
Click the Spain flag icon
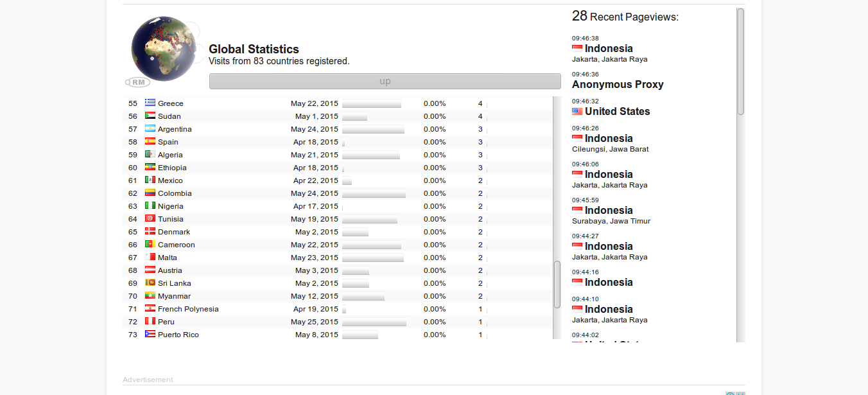pyautogui.click(x=150, y=141)
